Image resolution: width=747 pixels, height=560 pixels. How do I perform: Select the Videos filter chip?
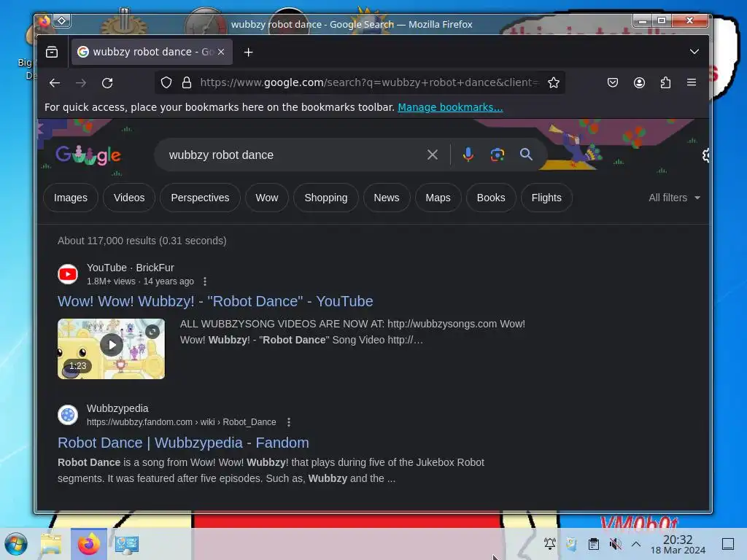click(129, 198)
